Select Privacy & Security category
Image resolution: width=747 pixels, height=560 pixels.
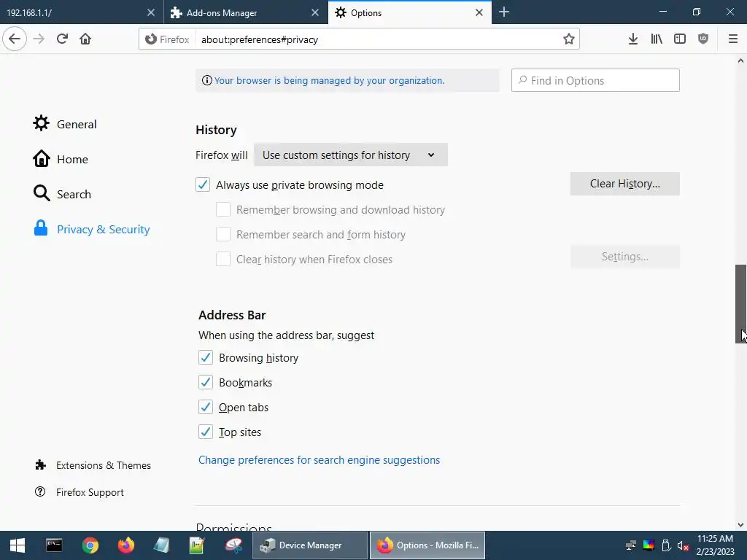tap(91, 229)
